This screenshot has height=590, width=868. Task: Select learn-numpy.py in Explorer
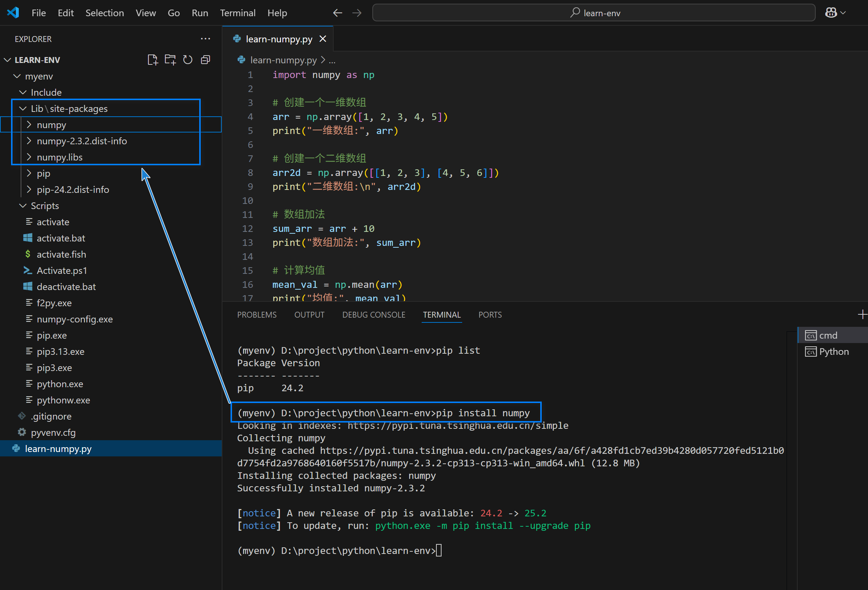point(111,449)
